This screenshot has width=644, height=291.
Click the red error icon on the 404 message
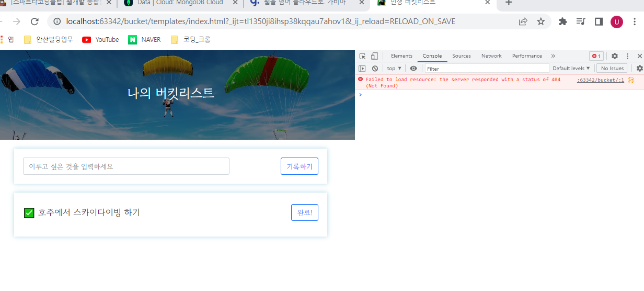(x=360, y=80)
